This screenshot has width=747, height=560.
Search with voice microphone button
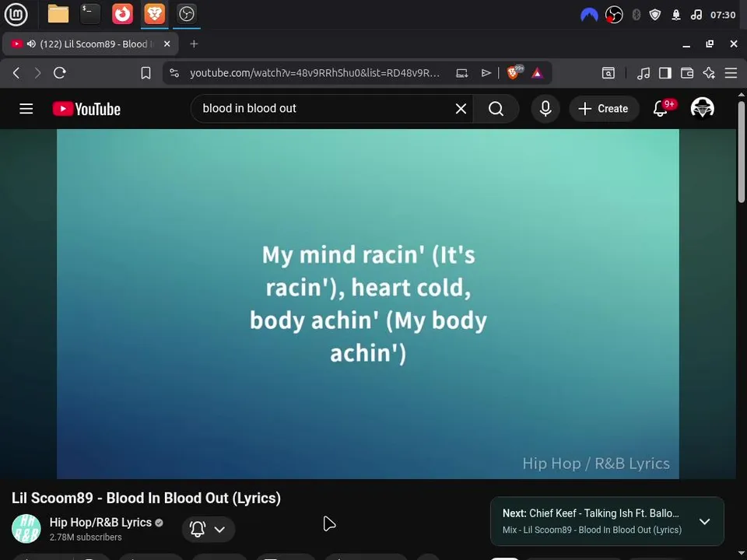pyautogui.click(x=545, y=109)
